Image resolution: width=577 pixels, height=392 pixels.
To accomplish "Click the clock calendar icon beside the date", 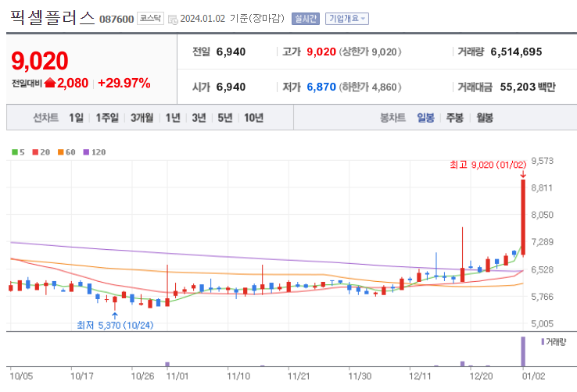I will coord(173,20).
